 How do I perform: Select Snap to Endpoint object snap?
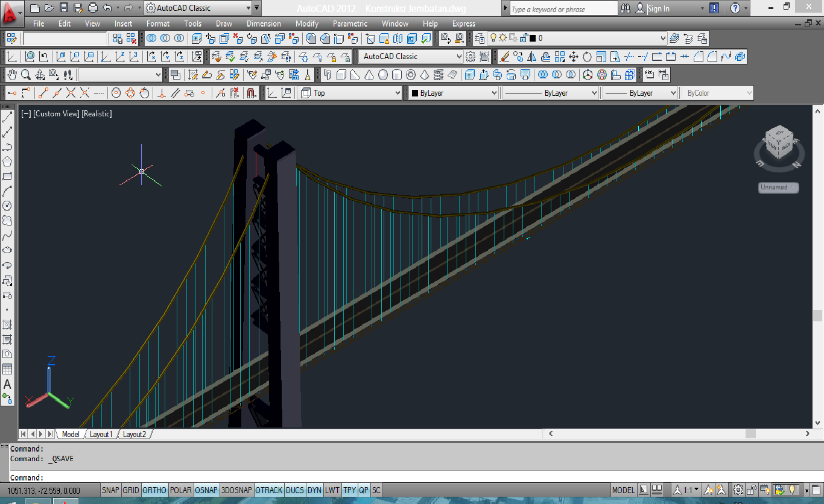(x=43, y=93)
